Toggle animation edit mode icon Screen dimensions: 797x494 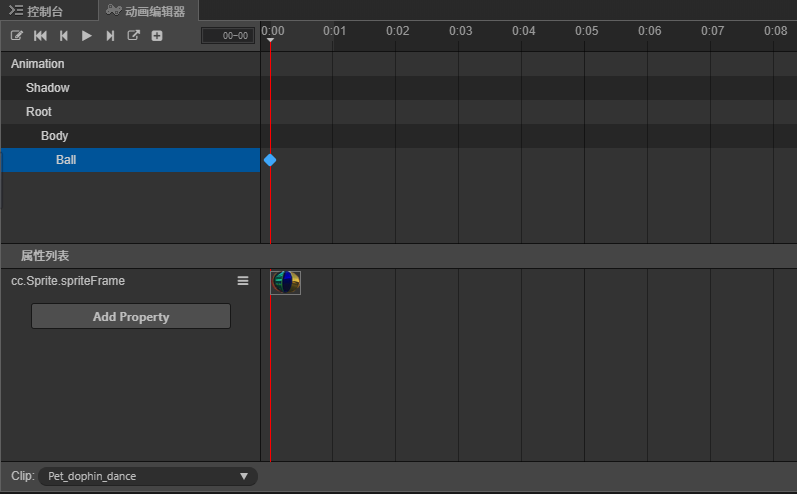[17, 36]
